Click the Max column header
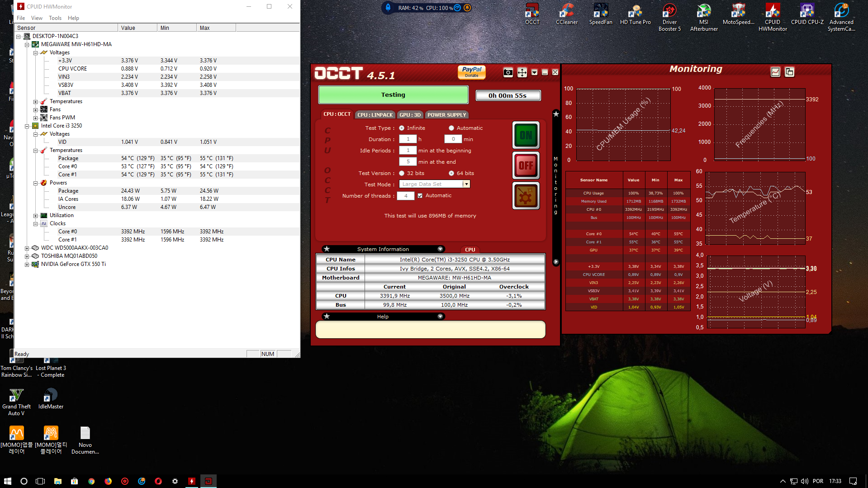The width and height of the screenshot is (868, 488). [x=216, y=28]
